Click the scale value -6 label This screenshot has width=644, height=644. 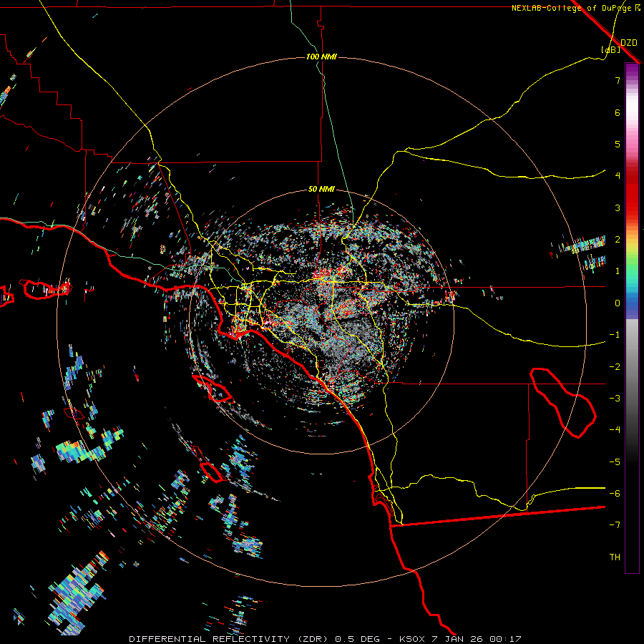pyautogui.click(x=615, y=494)
